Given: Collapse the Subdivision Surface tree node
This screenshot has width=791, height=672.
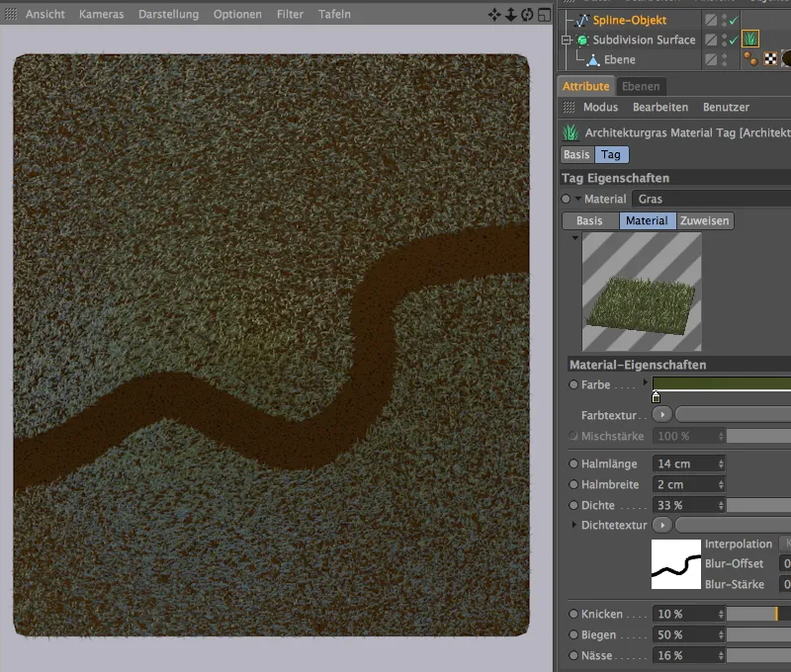Looking at the screenshot, I should (568, 41).
